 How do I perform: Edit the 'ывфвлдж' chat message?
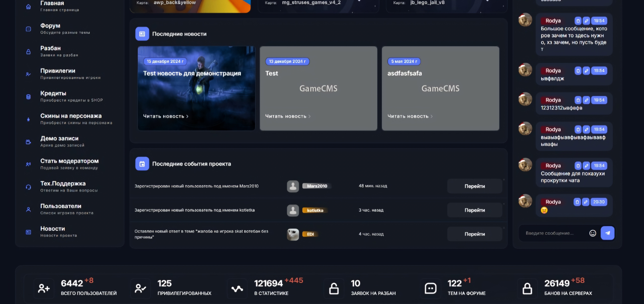(x=586, y=71)
